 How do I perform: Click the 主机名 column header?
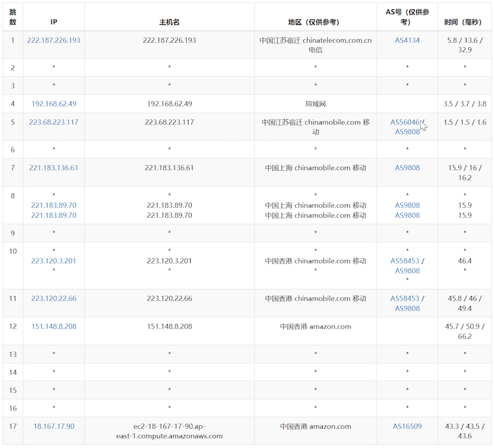[169, 22]
